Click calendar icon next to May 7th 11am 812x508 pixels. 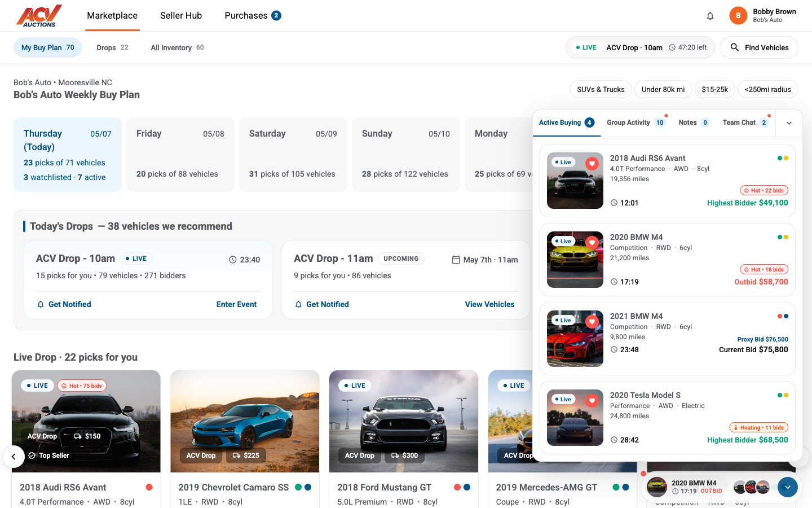(x=456, y=260)
